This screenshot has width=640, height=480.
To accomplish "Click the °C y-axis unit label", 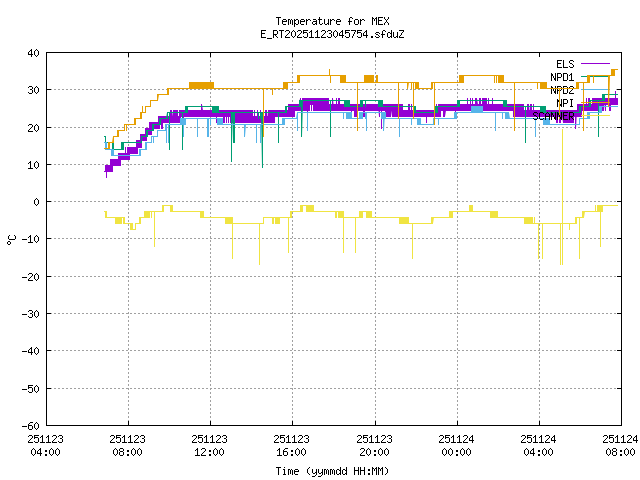I will (12, 239).
